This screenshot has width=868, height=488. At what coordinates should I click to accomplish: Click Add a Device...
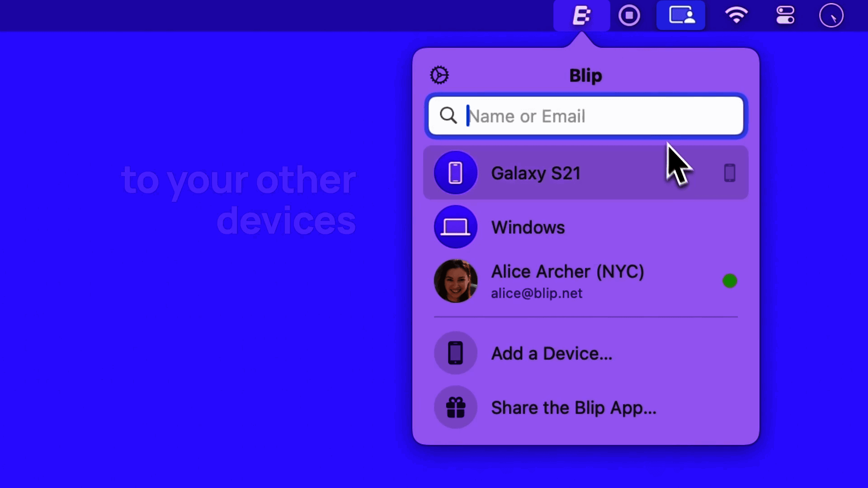point(552,353)
